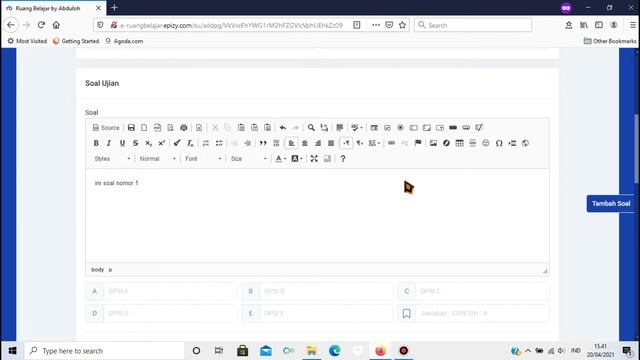The image size is (640, 360).
Task: Insert a horizontal line
Action: tap(473, 143)
